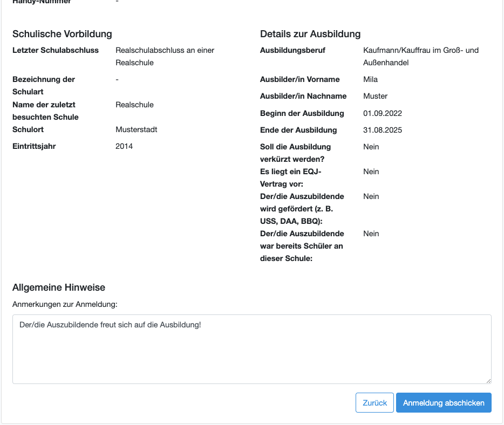Click the Schulort value Musterstadt
504x425 pixels.
(x=137, y=129)
